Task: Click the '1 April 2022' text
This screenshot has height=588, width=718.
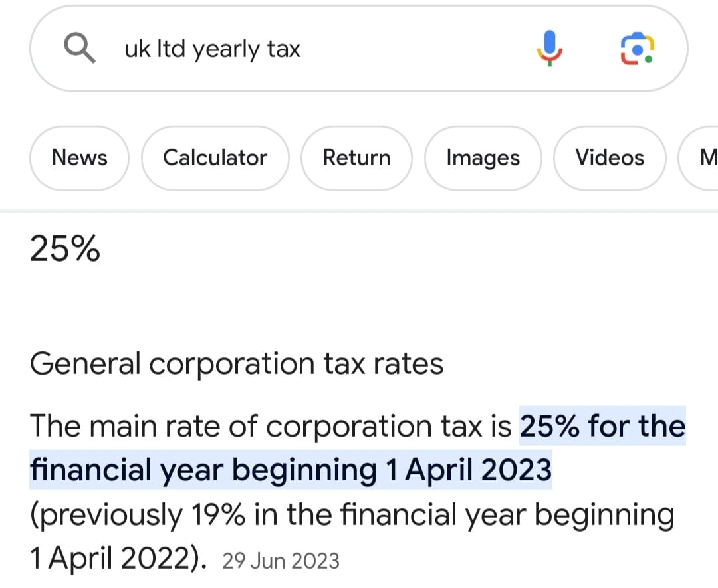Action: [110, 559]
